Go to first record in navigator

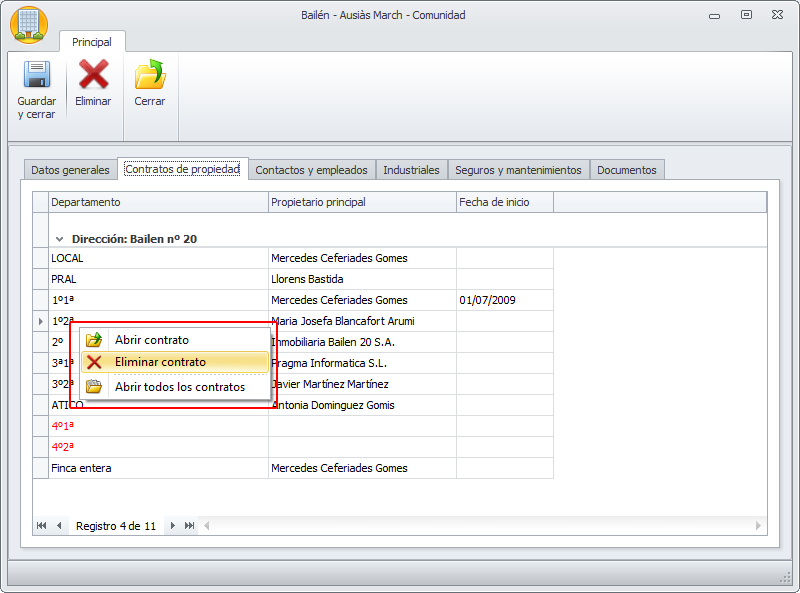click(x=42, y=526)
